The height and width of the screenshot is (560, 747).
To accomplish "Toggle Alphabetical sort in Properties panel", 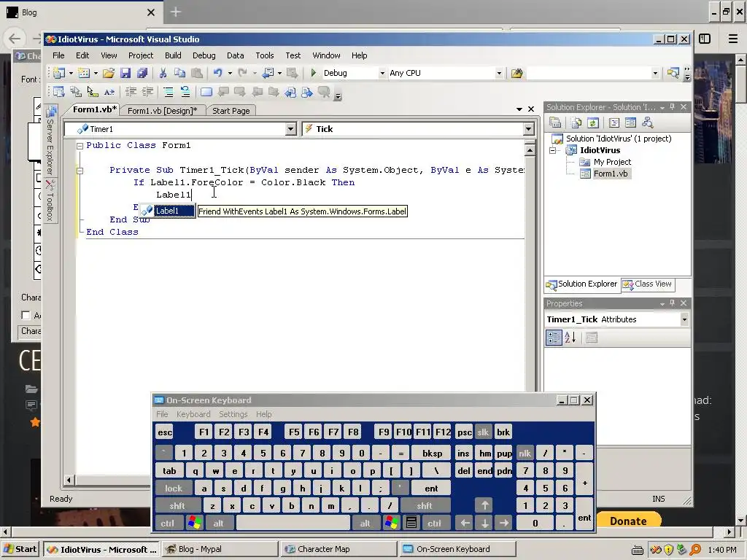I will [x=570, y=338].
